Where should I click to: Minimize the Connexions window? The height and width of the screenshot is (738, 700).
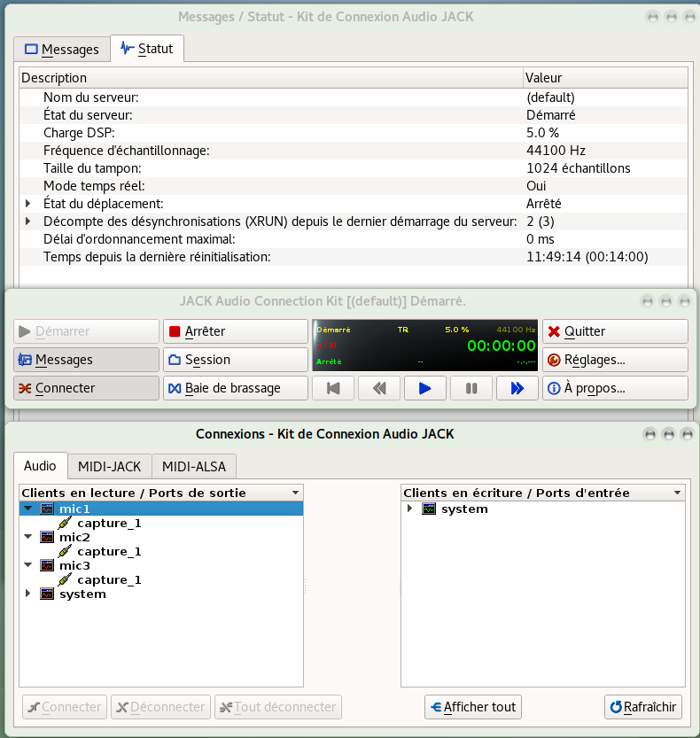[x=649, y=434]
